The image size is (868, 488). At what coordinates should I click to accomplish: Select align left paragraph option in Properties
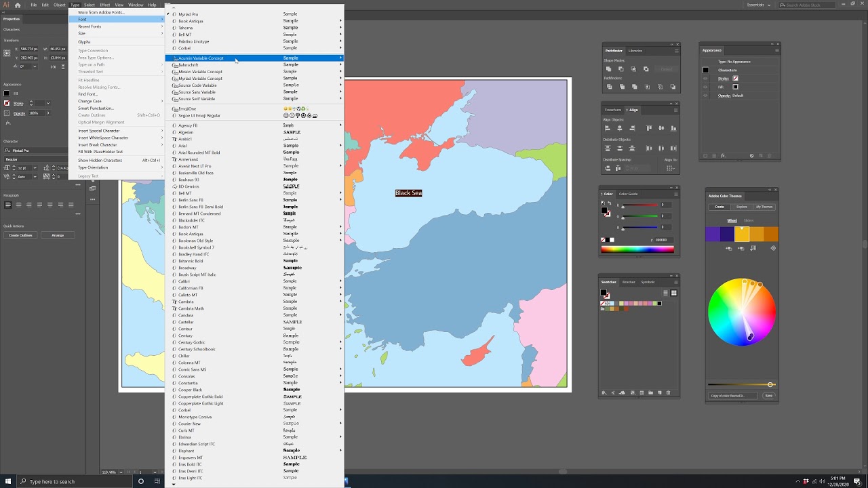pyautogui.click(x=8, y=205)
